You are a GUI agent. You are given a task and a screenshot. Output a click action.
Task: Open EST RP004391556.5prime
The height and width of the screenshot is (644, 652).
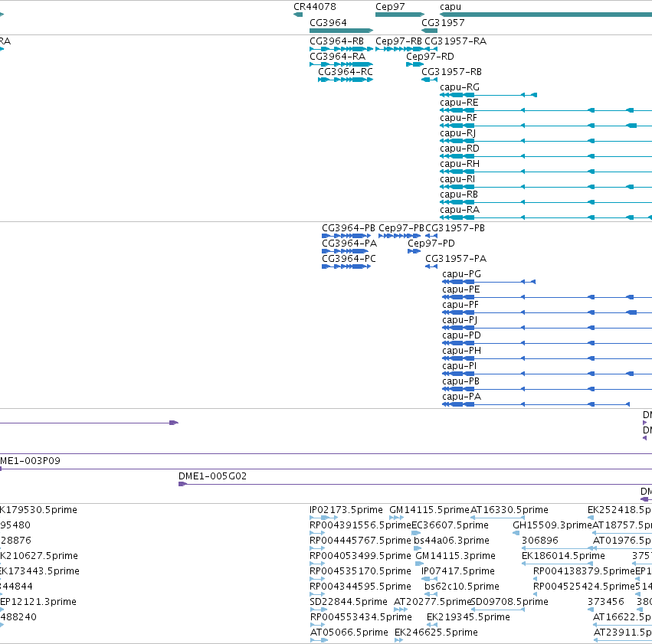tap(360, 525)
